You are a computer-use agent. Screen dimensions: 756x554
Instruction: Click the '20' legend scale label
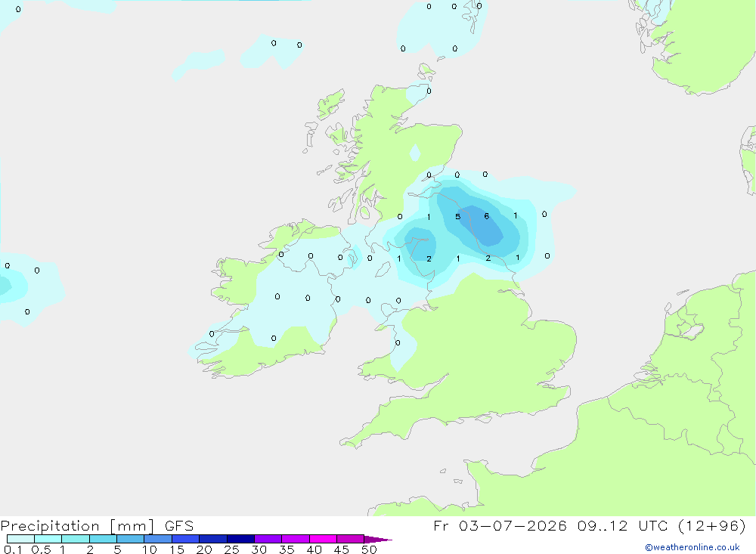pyautogui.click(x=204, y=549)
